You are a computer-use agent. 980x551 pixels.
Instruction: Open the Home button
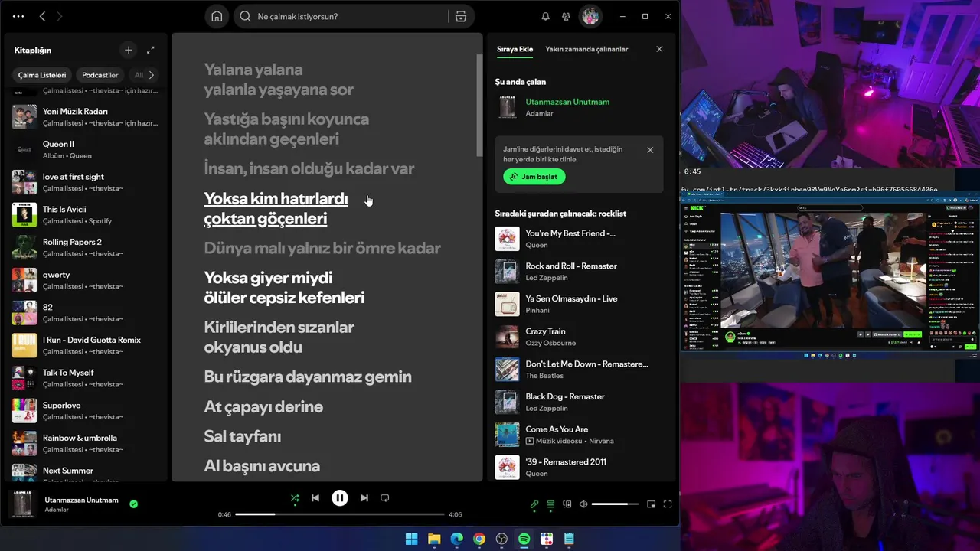tap(217, 16)
